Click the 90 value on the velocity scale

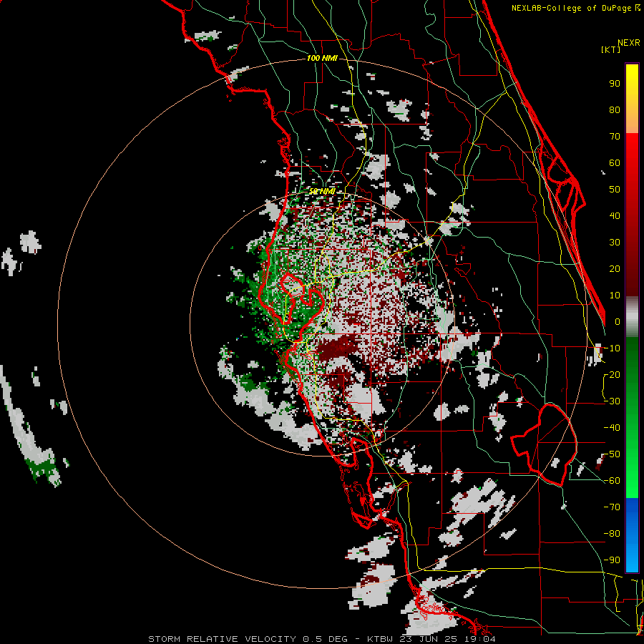(x=615, y=84)
